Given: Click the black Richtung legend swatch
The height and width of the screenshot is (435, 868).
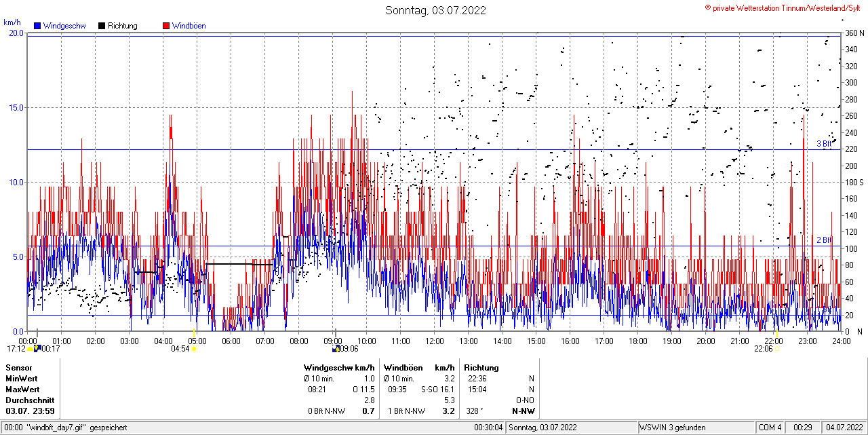Looking at the screenshot, I should pos(102,26).
